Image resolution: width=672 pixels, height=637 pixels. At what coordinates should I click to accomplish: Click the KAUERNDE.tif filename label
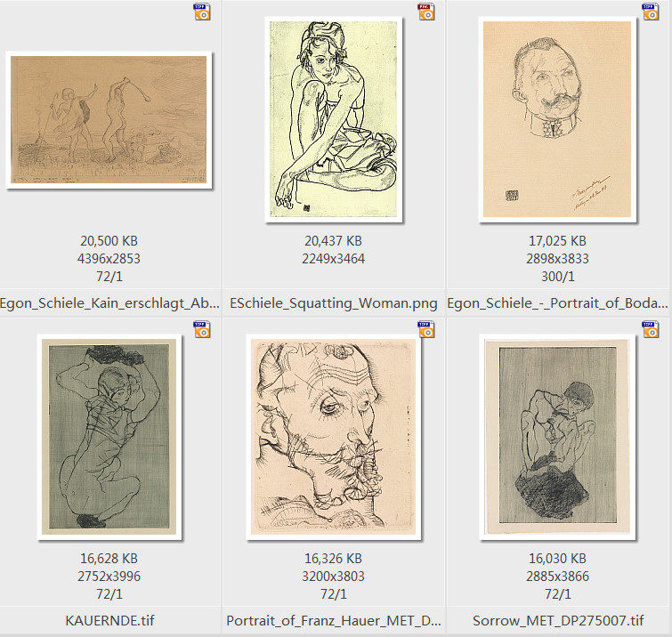click(x=109, y=620)
